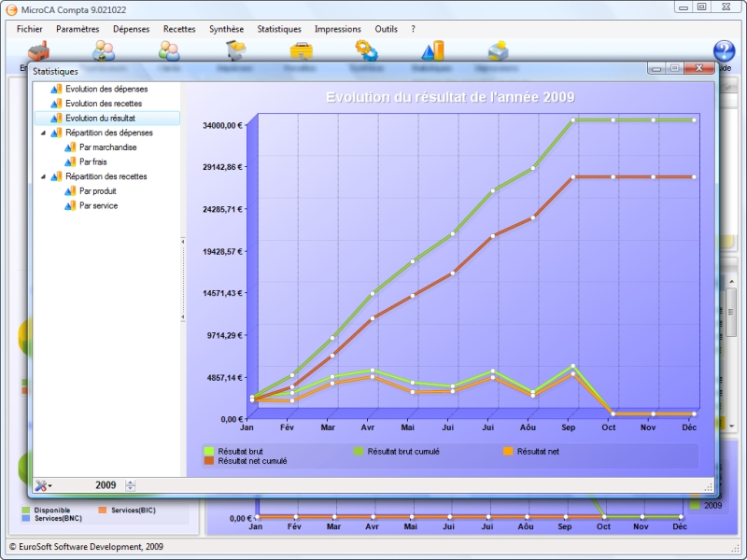Collapse the Répartition des dépenses tree node
The height and width of the screenshot is (560, 747).
point(43,133)
